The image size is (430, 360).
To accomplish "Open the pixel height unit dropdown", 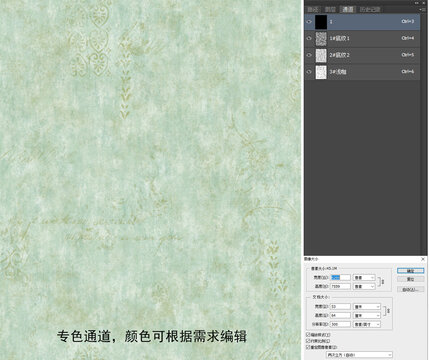I will [364, 286].
